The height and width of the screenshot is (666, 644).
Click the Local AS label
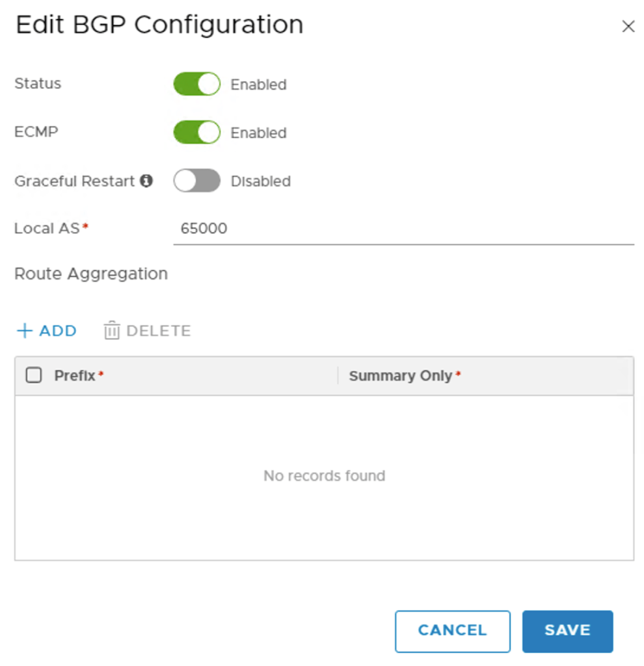(x=47, y=228)
